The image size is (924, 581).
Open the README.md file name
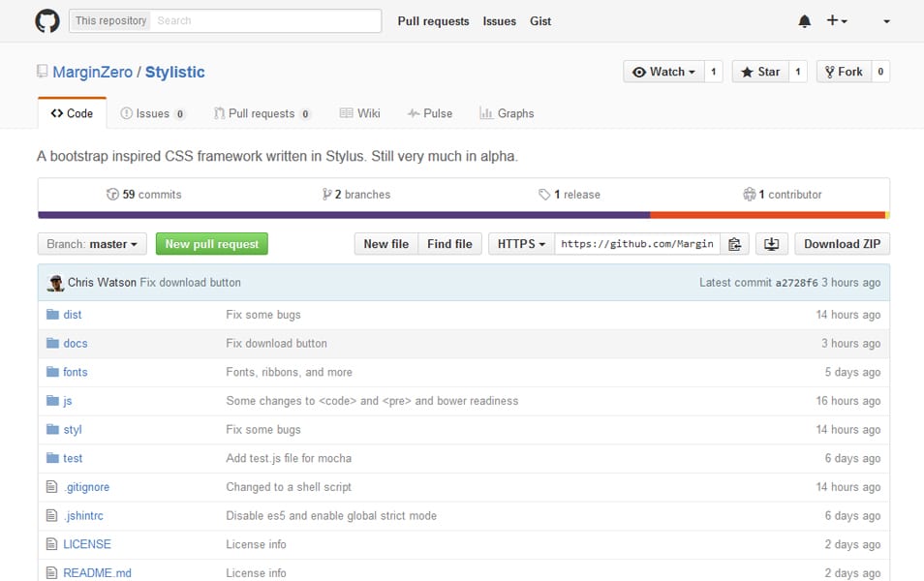click(x=97, y=572)
